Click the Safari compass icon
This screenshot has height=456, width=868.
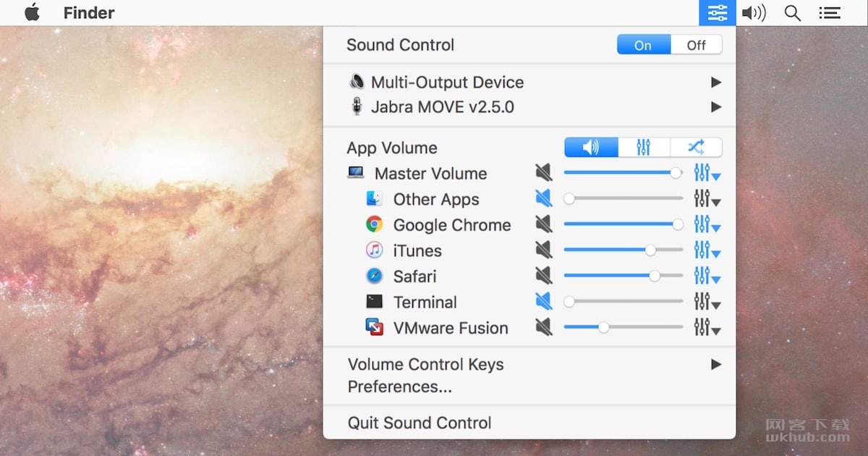[374, 276]
